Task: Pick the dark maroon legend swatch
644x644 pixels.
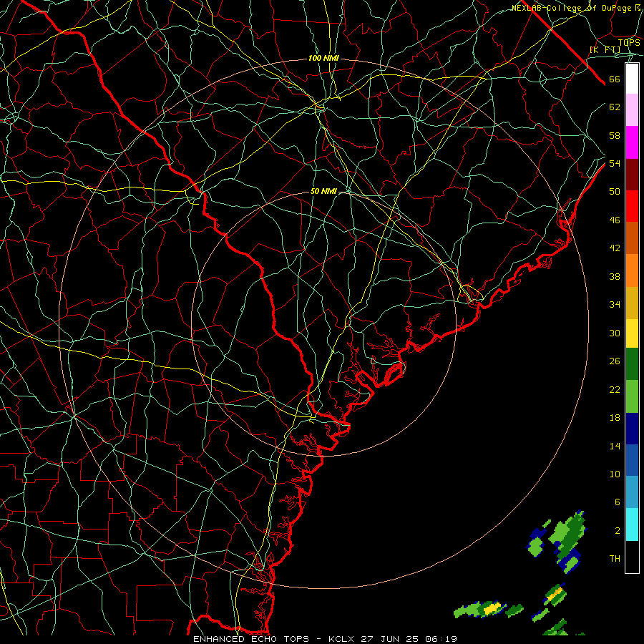Action: [632, 175]
